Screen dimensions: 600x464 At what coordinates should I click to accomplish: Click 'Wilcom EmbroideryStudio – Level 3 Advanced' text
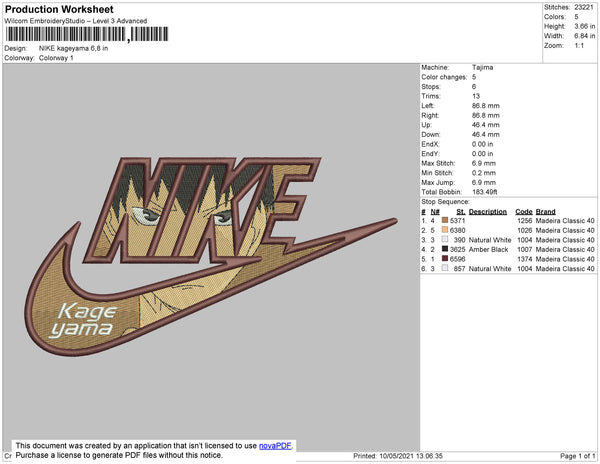point(76,21)
